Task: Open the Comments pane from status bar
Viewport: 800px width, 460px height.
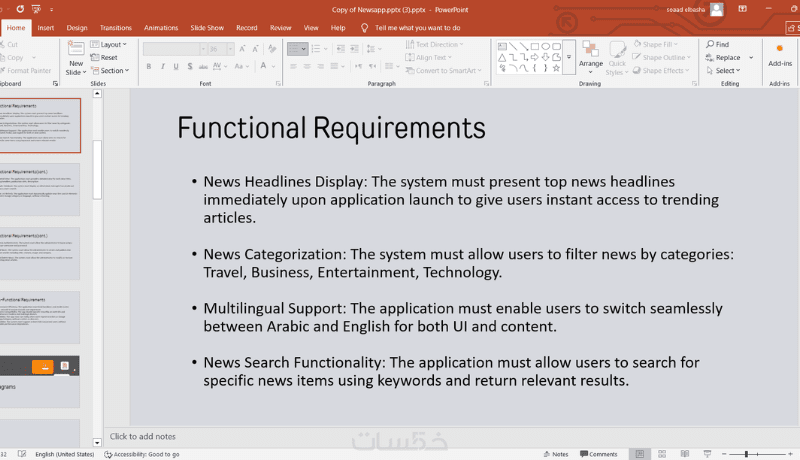Action: tap(598, 454)
